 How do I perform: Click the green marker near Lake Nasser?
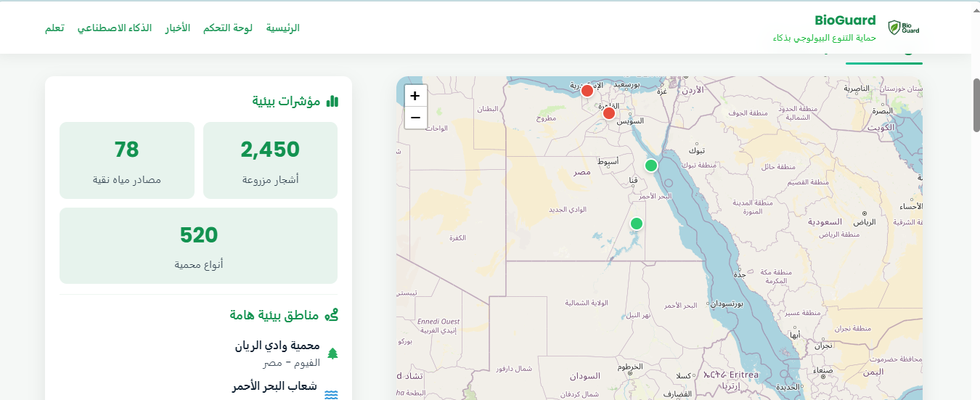[637, 224]
